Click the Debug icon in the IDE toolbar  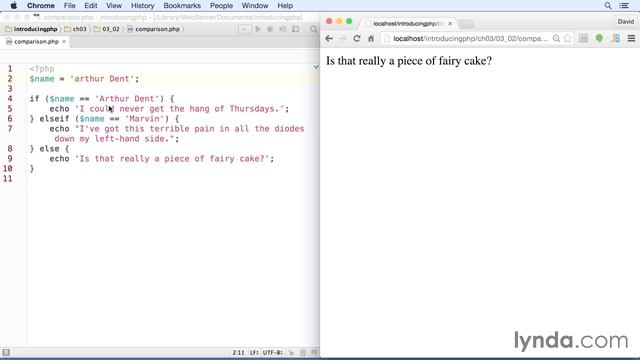[x=270, y=29]
